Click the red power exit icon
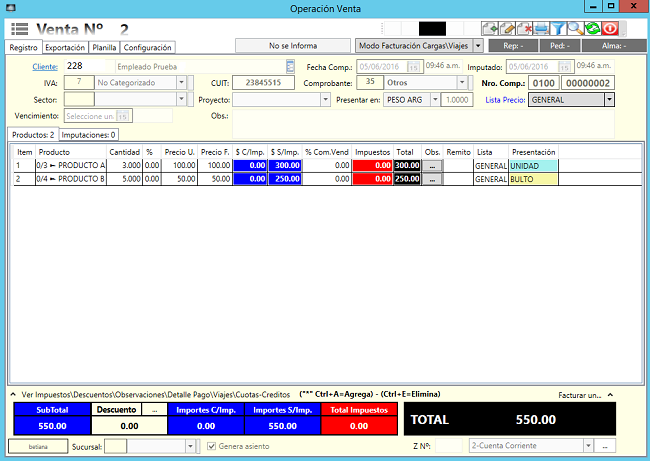Image resolution: width=650 pixels, height=461 pixels. [610, 29]
